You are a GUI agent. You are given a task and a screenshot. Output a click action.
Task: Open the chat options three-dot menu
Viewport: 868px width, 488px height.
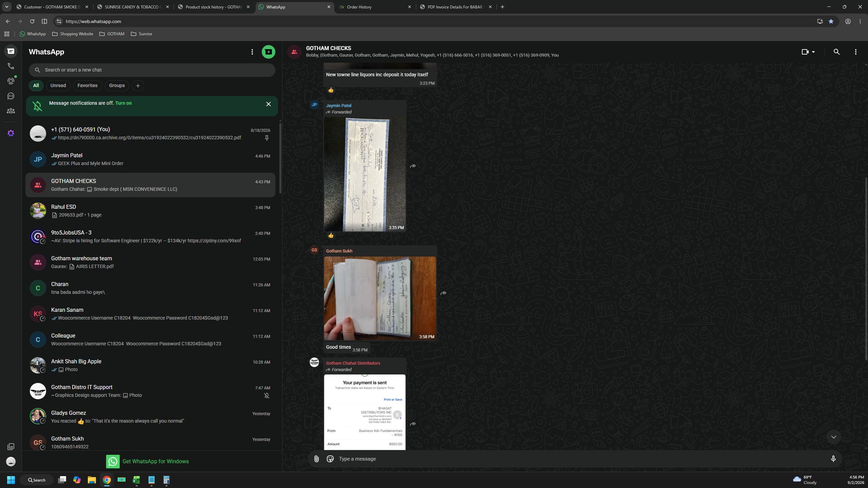tap(855, 52)
